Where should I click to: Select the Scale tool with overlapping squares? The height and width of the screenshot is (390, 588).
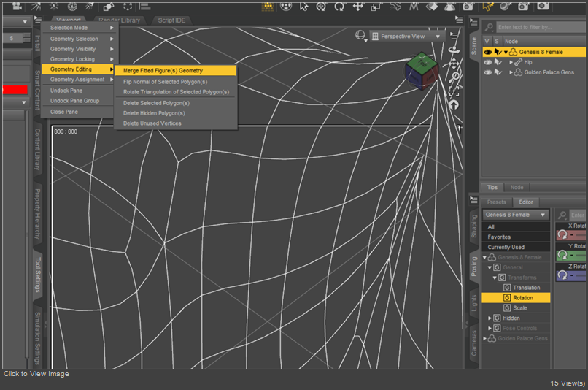pyautogui.click(x=376, y=6)
